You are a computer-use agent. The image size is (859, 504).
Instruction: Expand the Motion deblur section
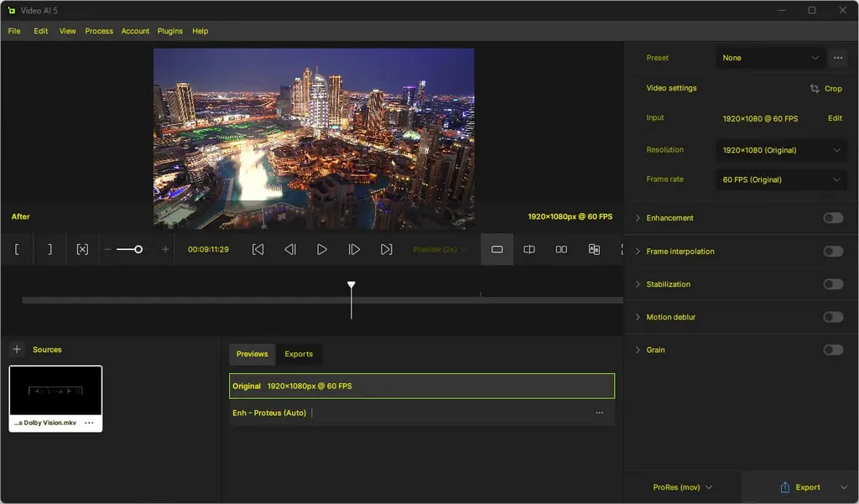pos(638,317)
